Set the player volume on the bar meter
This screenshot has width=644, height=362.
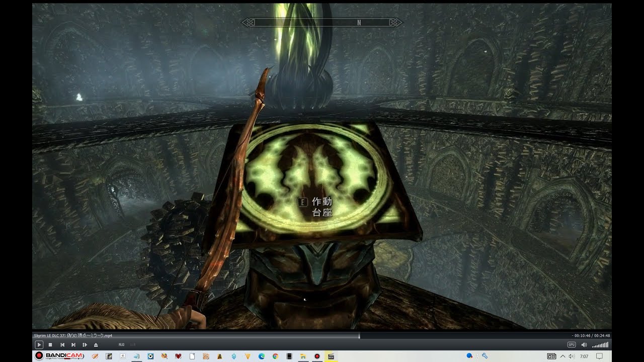click(x=600, y=345)
